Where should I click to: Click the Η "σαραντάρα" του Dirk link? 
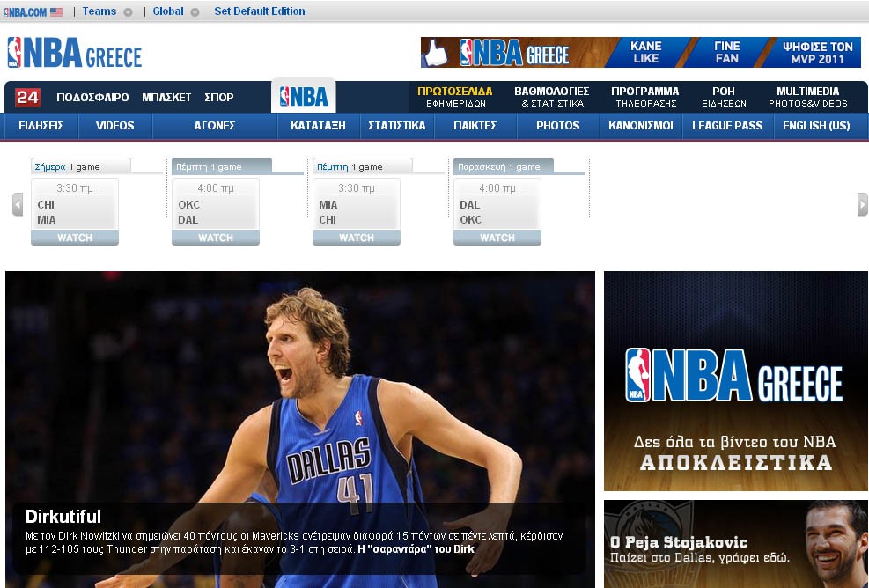point(416,549)
